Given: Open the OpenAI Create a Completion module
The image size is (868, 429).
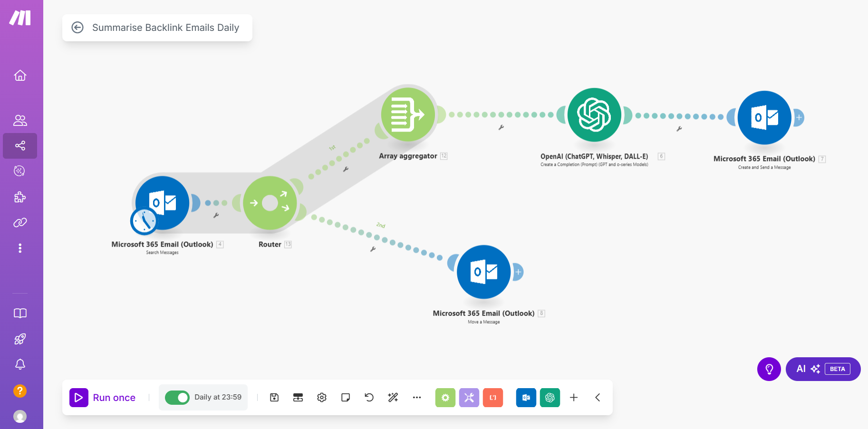Looking at the screenshot, I should pos(594,115).
